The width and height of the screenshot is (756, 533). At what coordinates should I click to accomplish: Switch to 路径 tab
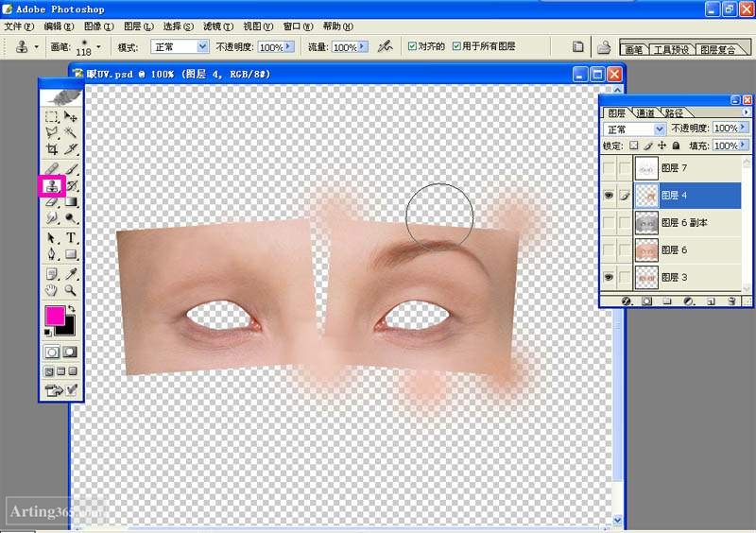[x=674, y=112]
